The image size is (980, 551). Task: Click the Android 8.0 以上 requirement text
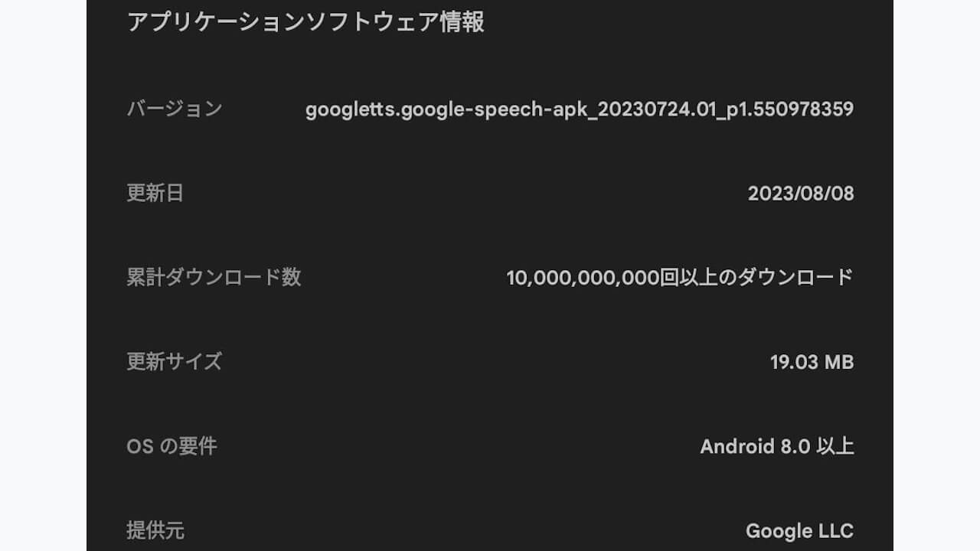click(x=778, y=446)
